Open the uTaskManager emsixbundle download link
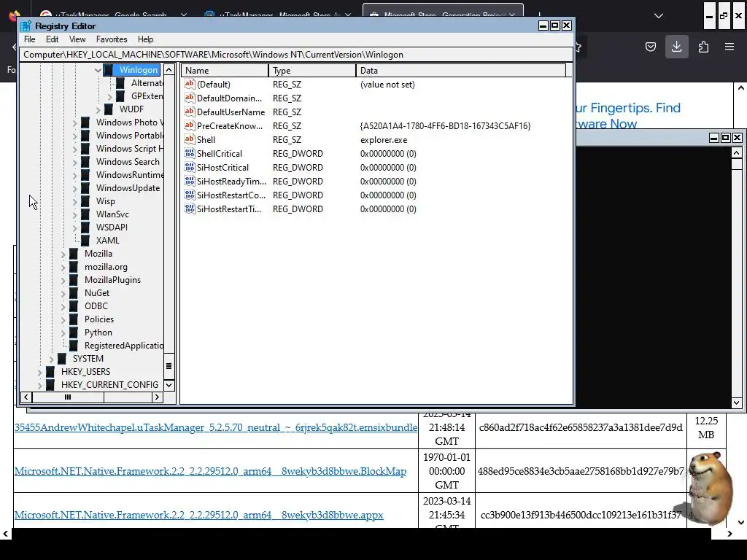747x560 pixels. tap(216, 427)
